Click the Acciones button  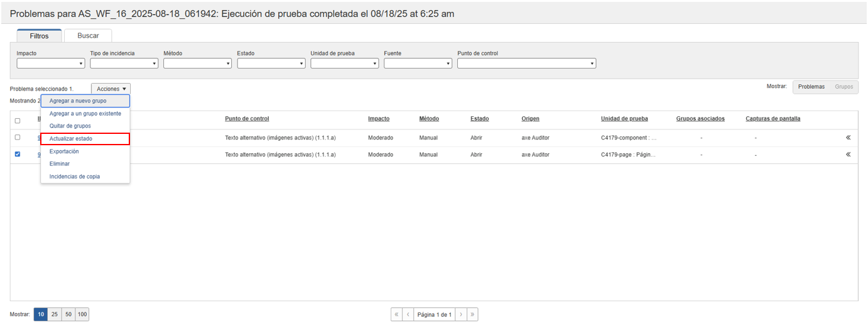click(x=111, y=89)
